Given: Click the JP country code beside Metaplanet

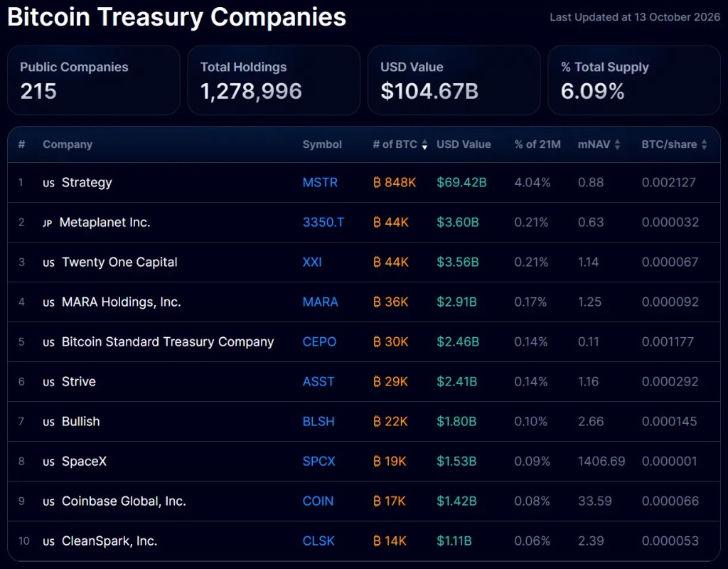Looking at the screenshot, I should pyautogui.click(x=48, y=223).
